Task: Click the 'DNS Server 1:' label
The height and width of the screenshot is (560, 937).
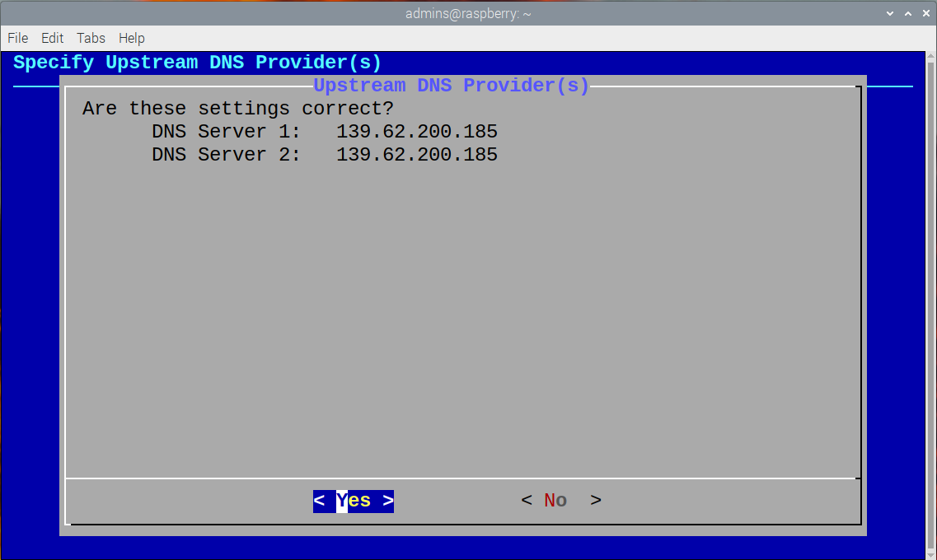Action: [x=226, y=131]
